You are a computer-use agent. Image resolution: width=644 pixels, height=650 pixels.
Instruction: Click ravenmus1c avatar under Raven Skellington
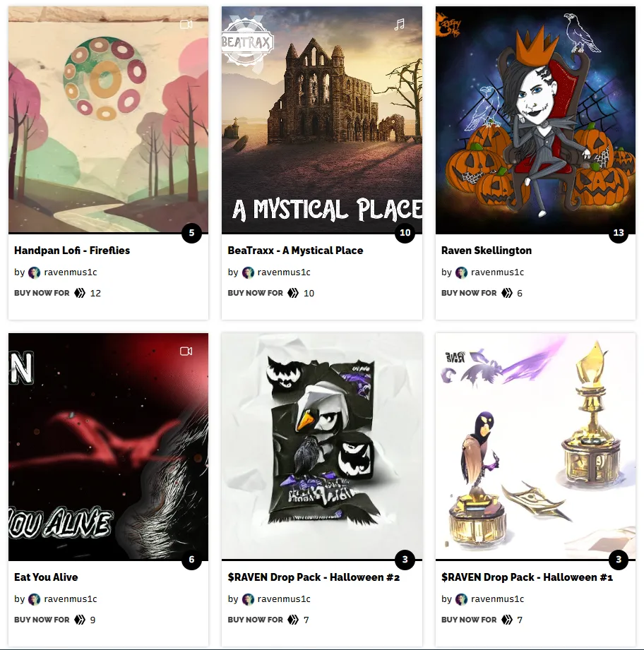[x=461, y=272]
